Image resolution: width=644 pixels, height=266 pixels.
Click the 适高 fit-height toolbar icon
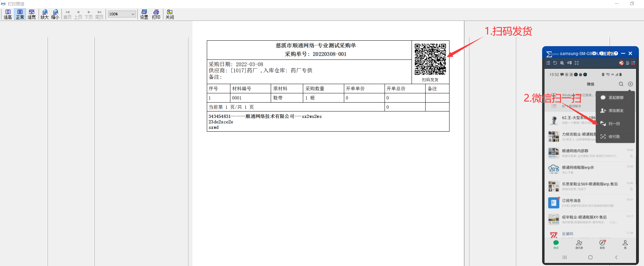[x=8, y=14]
